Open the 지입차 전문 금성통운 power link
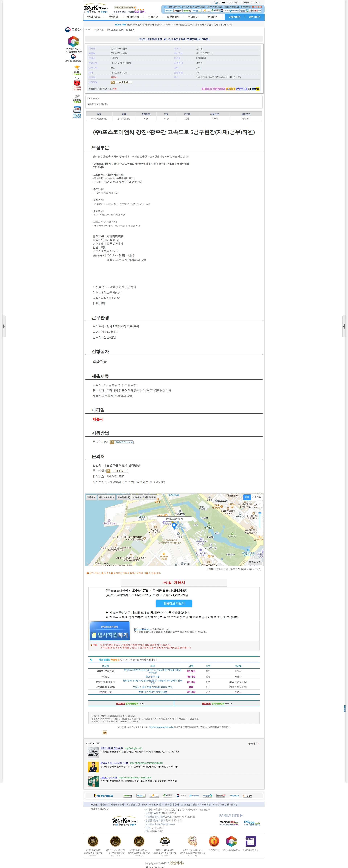This screenshot has width=348, height=868. (x=112, y=748)
